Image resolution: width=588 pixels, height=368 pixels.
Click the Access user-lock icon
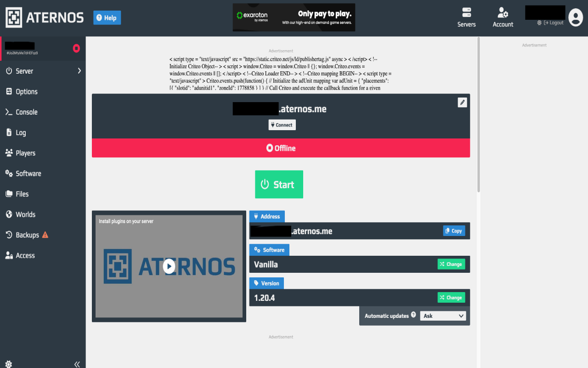coord(9,255)
